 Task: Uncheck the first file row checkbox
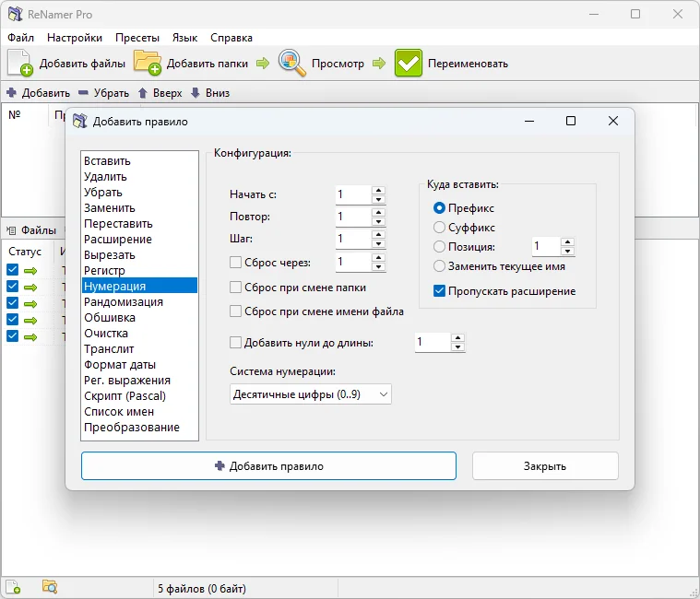[13, 269]
